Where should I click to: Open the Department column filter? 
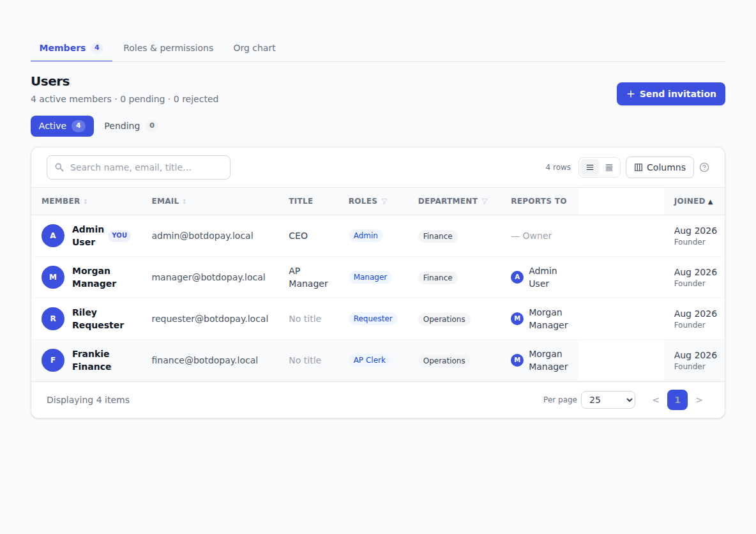(x=485, y=201)
